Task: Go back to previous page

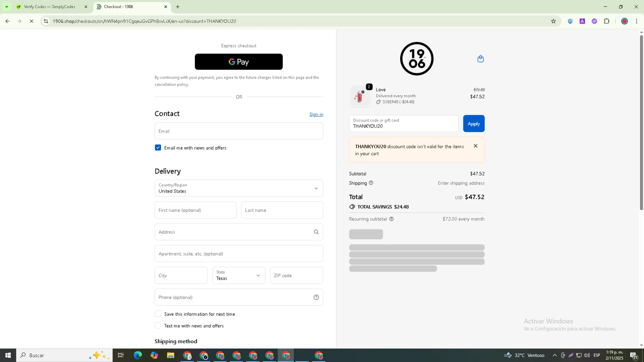Action: [x=7, y=21]
